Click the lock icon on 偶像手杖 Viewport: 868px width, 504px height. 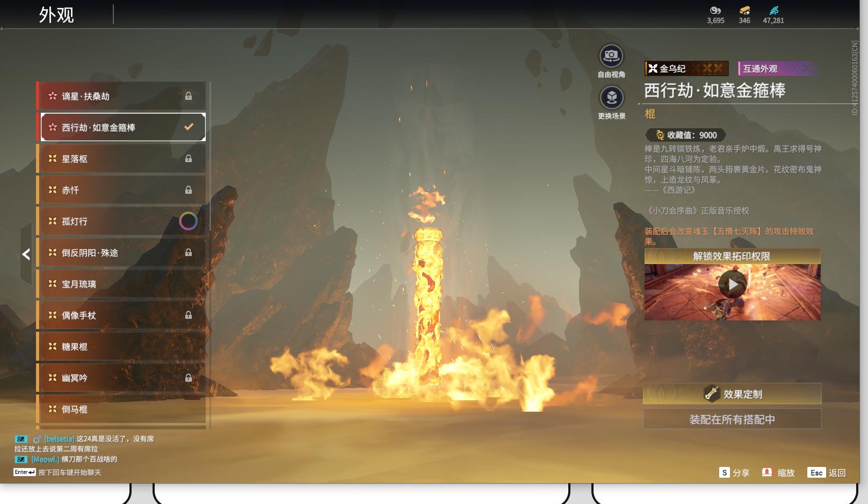(x=189, y=315)
